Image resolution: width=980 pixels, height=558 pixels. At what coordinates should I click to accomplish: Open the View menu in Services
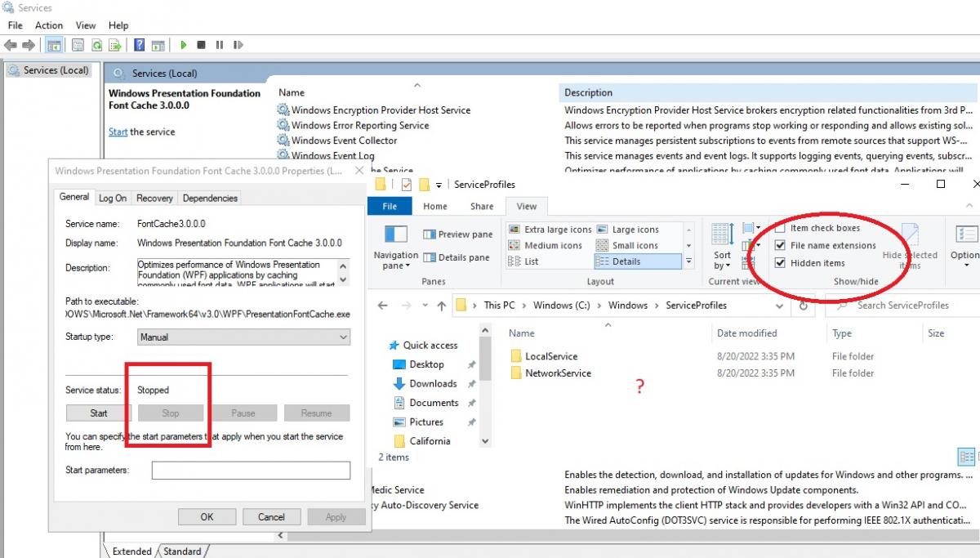(86, 25)
